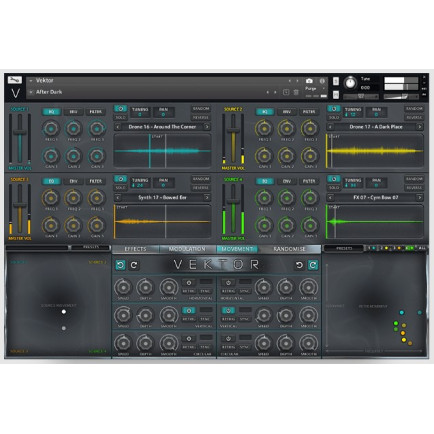
Task: Click left Horizontal Retrig button
Action: pos(189,291)
